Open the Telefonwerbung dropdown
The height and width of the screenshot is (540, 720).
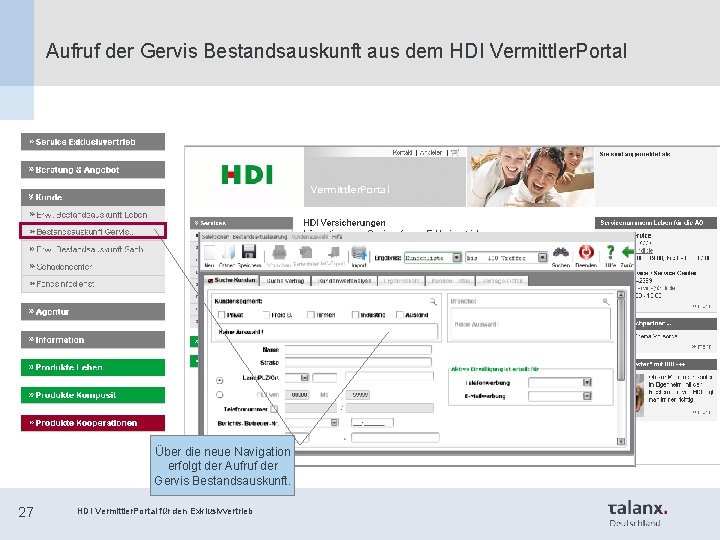point(587,382)
